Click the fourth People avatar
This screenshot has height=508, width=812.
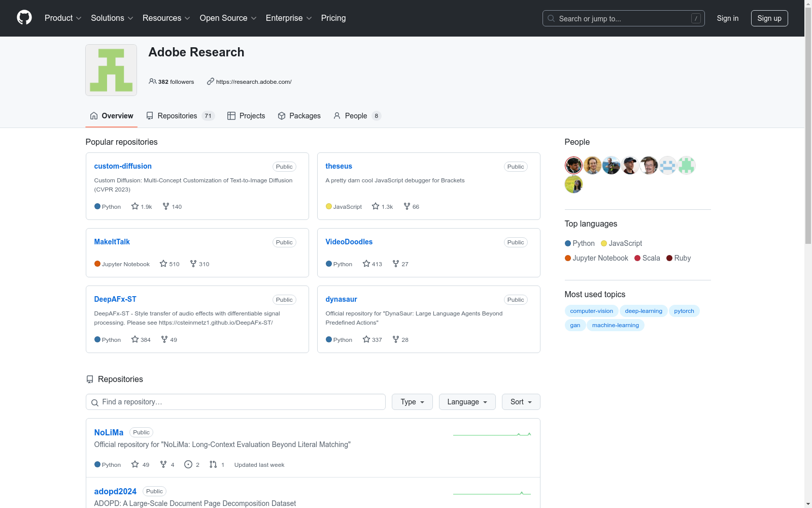click(630, 166)
